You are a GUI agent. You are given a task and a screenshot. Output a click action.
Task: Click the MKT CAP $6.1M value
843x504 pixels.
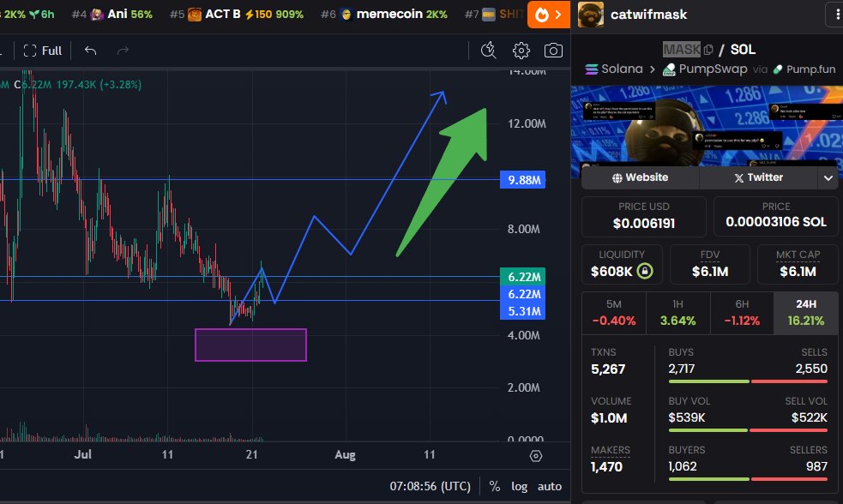point(798,272)
